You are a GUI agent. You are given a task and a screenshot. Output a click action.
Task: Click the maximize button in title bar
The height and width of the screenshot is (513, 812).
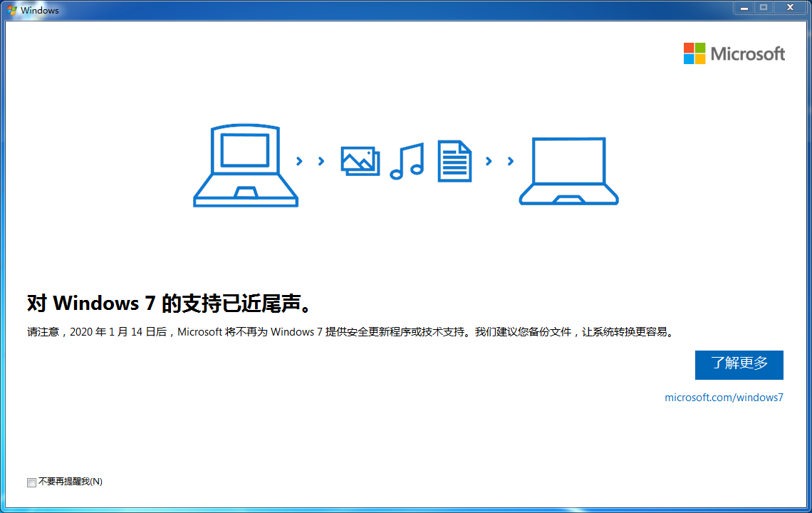764,8
